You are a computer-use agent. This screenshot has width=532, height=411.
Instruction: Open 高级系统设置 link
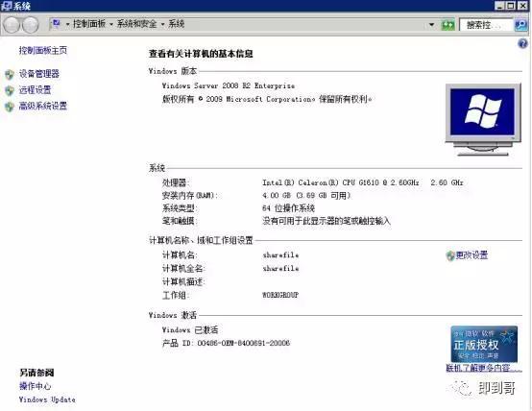[x=43, y=106]
